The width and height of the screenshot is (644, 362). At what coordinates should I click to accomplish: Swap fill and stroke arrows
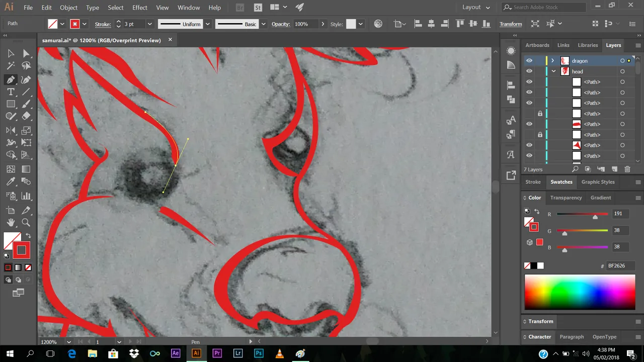click(x=28, y=235)
